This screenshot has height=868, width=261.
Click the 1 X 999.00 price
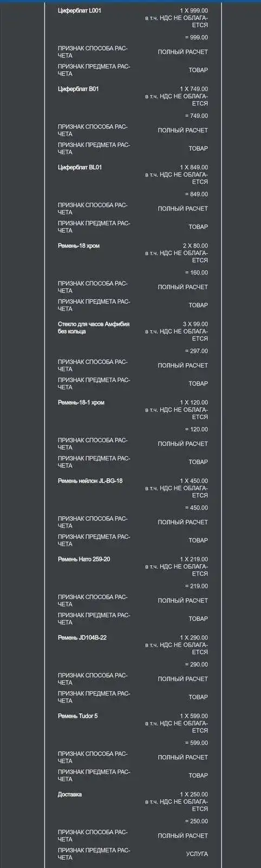(194, 11)
